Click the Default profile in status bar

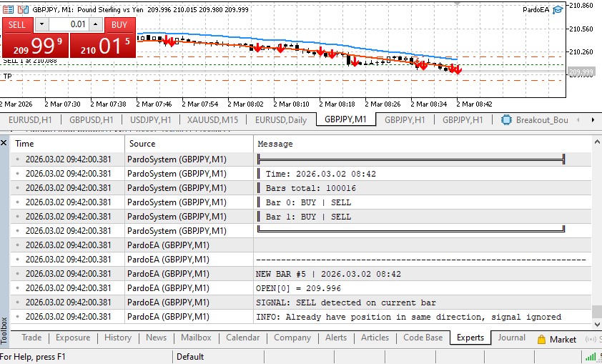pos(189,357)
